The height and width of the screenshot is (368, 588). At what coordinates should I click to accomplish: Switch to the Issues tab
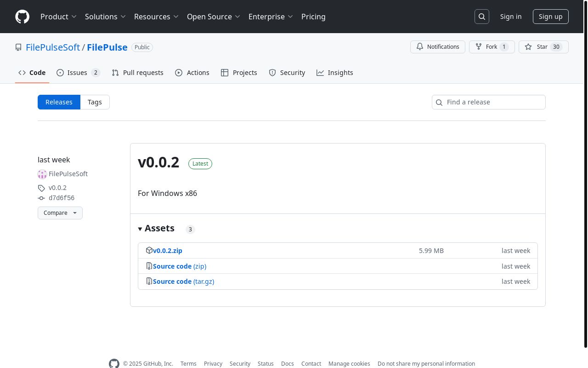77,72
